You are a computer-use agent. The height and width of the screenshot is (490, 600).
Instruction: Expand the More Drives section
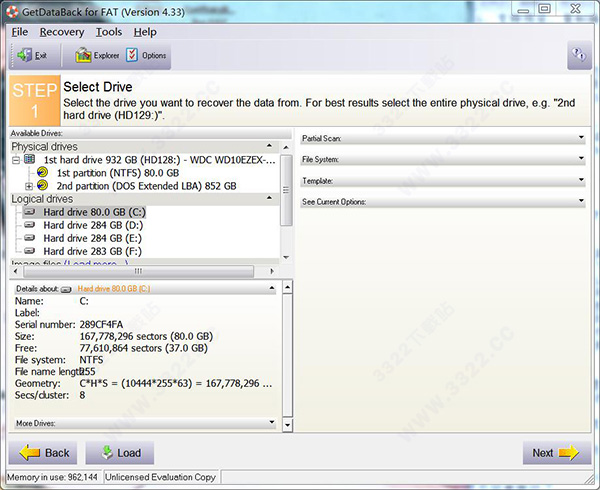tap(272, 422)
